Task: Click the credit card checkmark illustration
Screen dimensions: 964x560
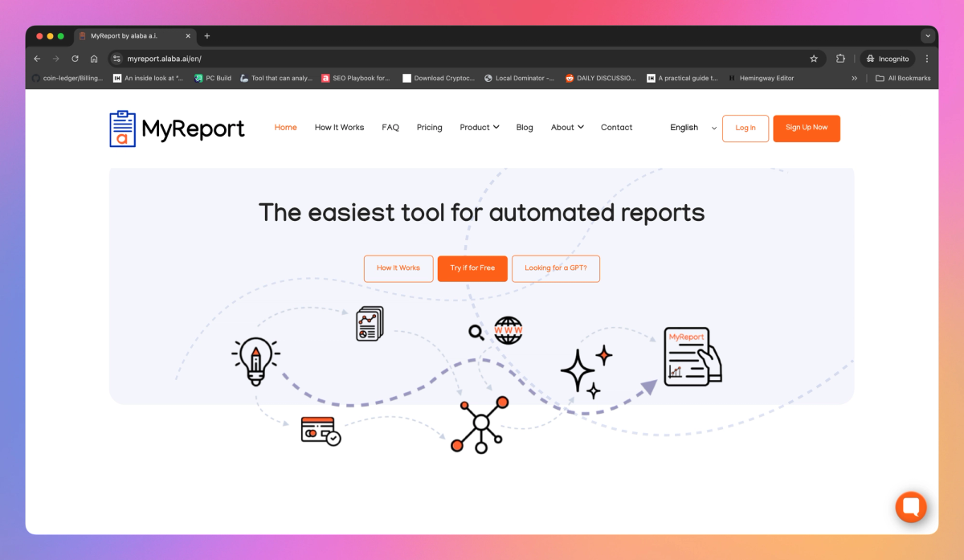Action: click(x=321, y=431)
